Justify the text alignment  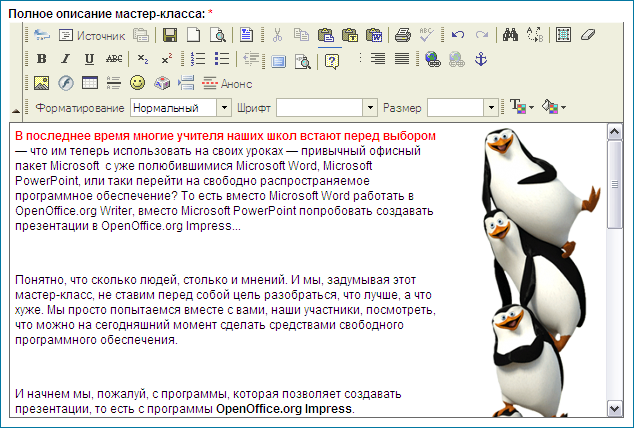pos(402,59)
